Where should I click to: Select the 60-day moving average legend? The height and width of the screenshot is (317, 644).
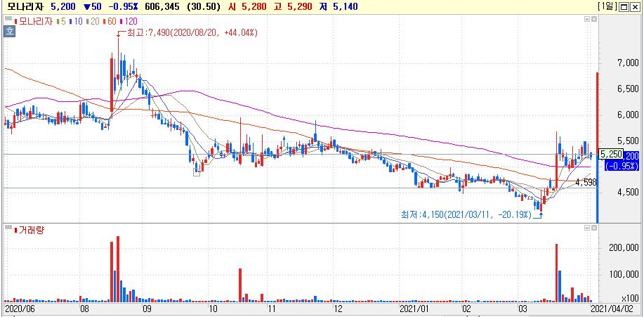[110, 21]
